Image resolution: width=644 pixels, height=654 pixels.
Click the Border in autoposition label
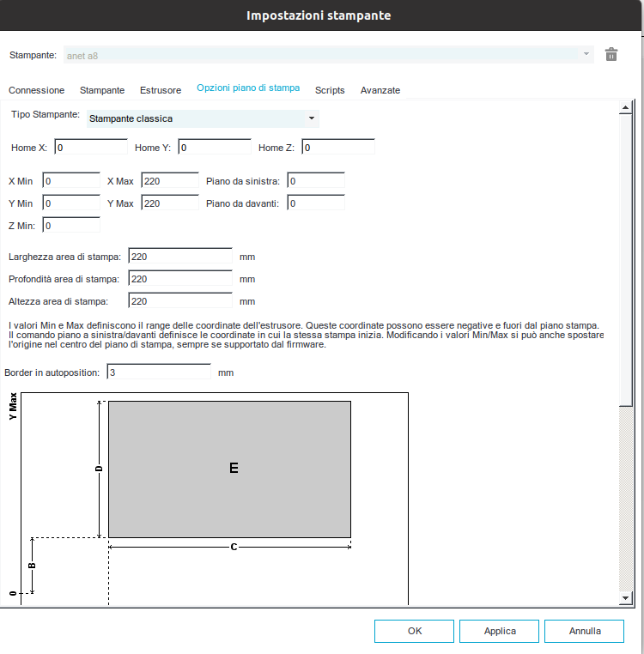tap(52, 372)
